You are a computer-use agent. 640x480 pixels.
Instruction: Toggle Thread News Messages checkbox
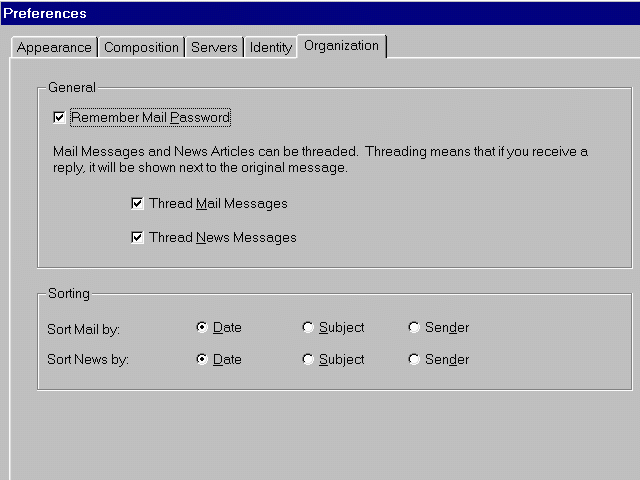pyautogui.click(x=137, y=238)
